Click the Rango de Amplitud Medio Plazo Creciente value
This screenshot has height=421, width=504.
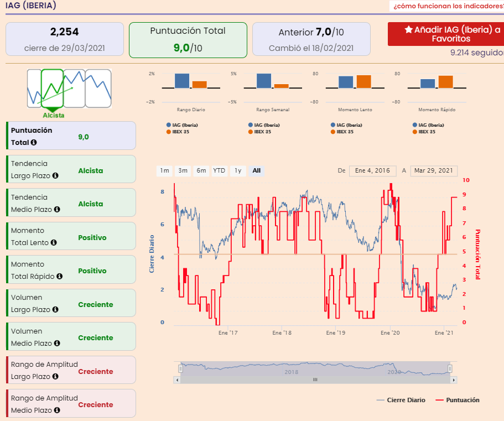(x=96, y=404)
